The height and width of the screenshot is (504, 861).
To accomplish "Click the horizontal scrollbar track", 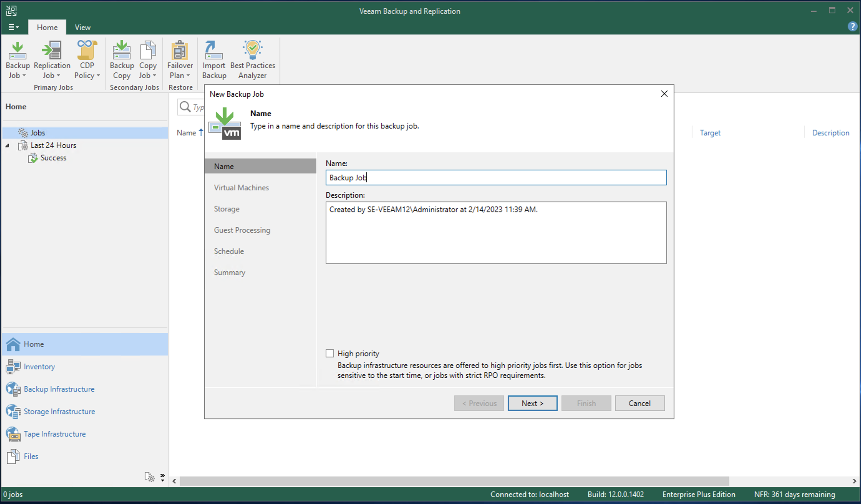I will tap(455, 481).
